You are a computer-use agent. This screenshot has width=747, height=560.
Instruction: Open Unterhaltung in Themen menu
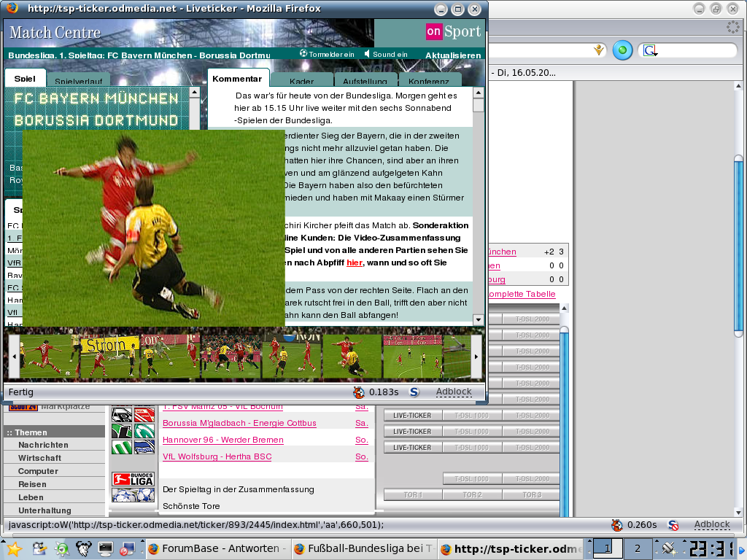pyautogui.click(x=44, y=510)
